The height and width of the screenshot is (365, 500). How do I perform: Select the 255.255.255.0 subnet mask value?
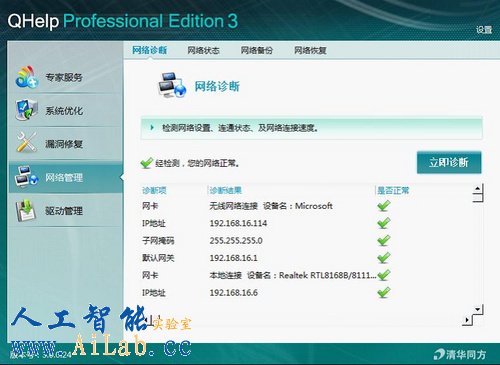pos(236,240)
